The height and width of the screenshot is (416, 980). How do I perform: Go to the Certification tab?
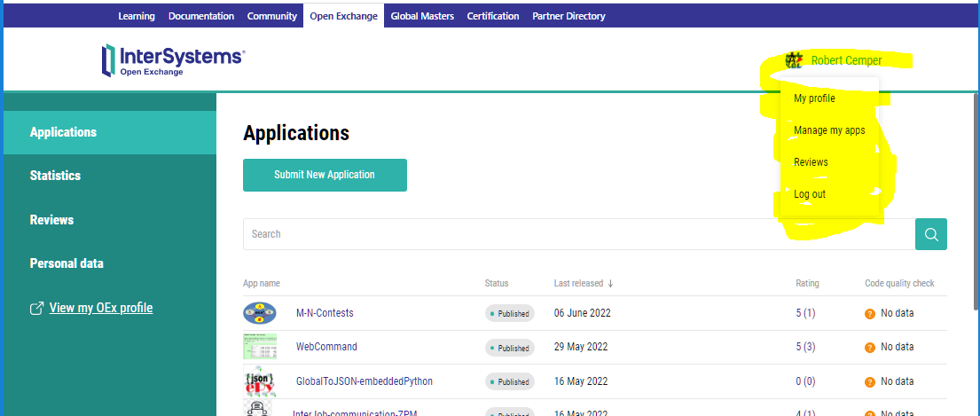pos(493,16)
